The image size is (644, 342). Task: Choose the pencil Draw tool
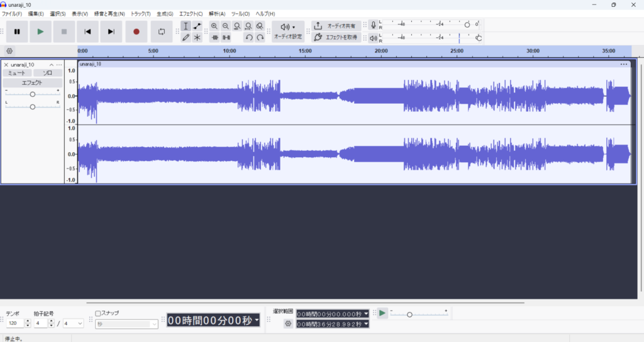(x=186, y=38)
